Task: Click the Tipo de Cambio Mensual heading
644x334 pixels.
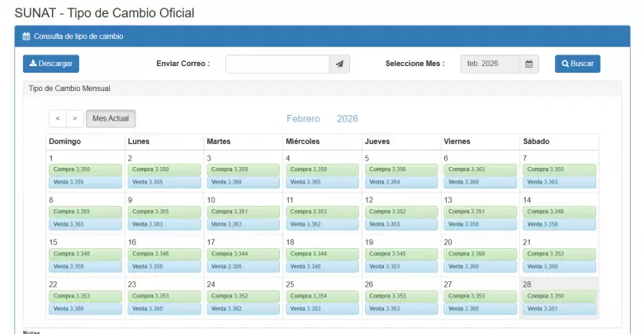Action: (x=69, y=88)
